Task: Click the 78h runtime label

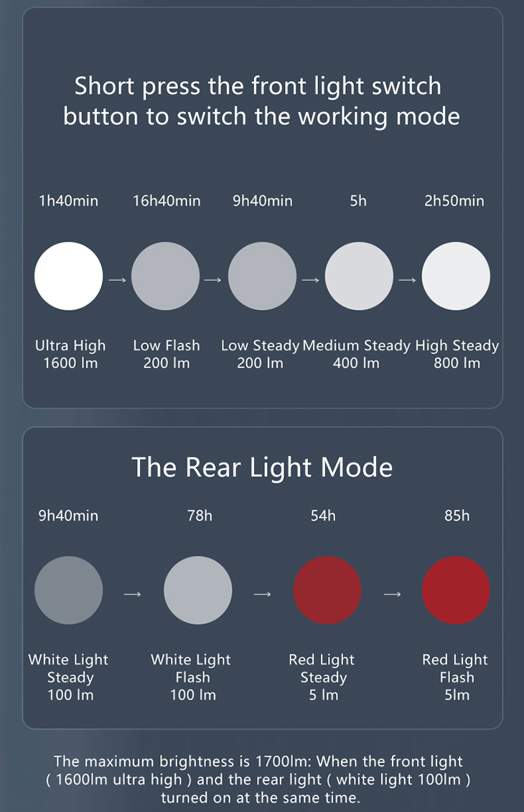Action: pyautogui.click(x=200, y=516)
